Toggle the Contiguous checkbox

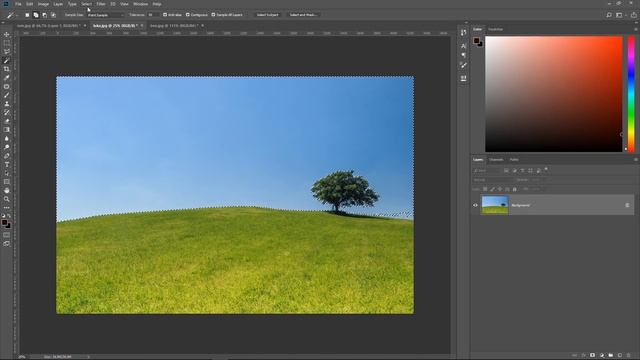click(x=188, y=15)
